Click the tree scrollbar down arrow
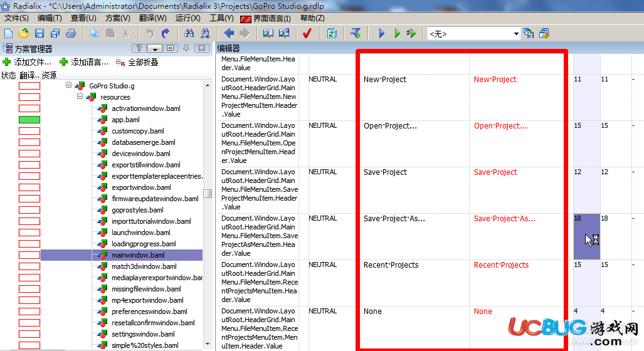Viewport: 644px width, 351px height. 208,344
